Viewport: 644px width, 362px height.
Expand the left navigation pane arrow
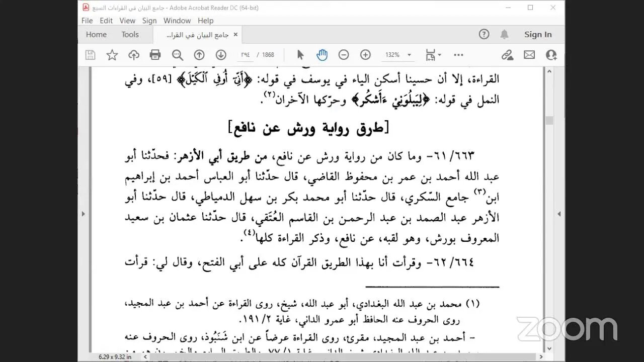click(x=83, y=213)
